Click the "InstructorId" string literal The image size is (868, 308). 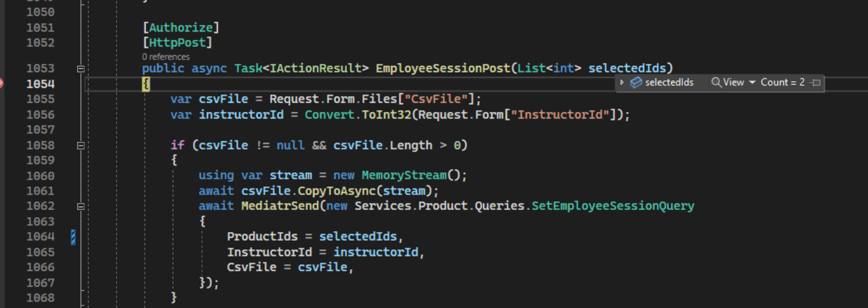coord(560,115)
